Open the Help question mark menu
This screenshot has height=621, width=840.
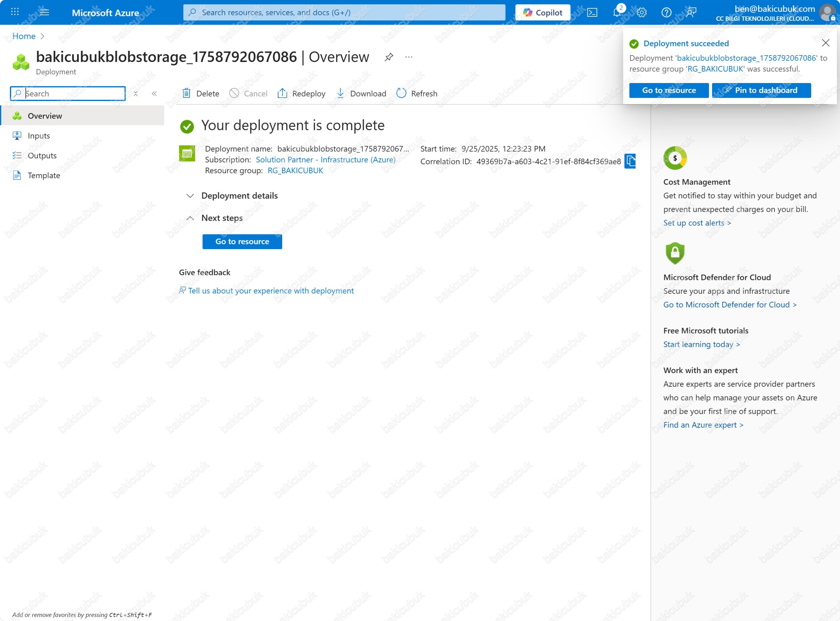(x=666, y=12)
